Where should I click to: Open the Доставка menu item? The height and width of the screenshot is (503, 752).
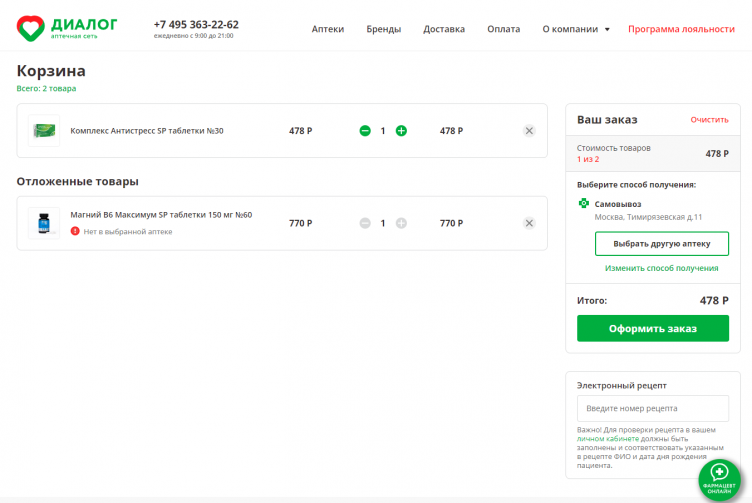pos(444,29)
